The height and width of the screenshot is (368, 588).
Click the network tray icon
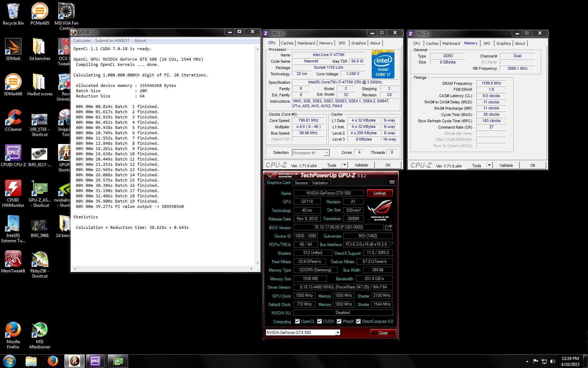[544, 361]
